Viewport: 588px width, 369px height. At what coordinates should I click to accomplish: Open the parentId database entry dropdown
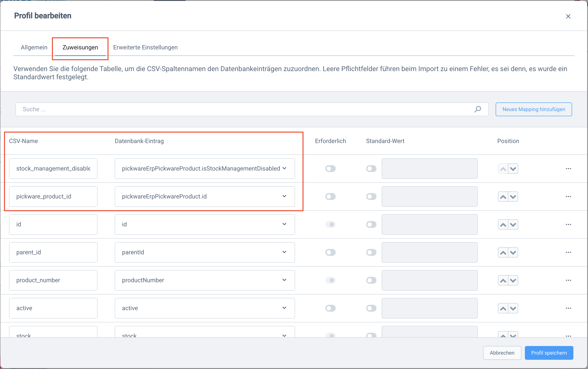(204, 252)
